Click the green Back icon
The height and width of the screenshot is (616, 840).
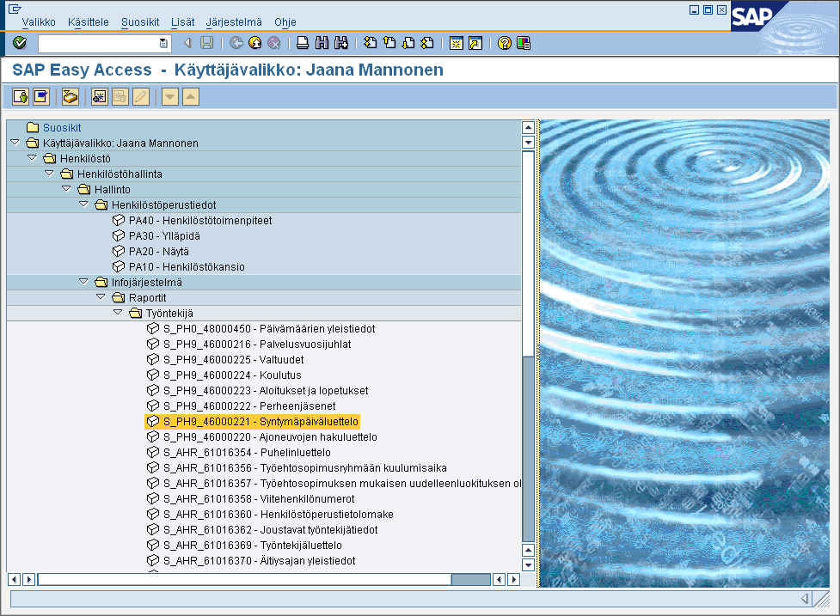point(236,43)
